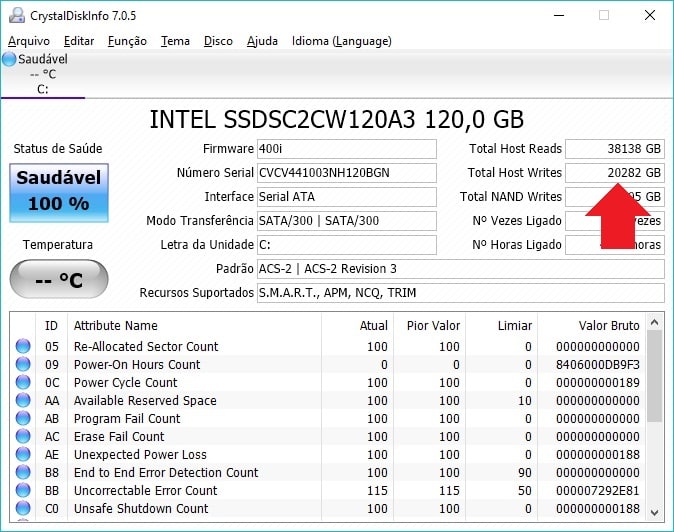Open the Disco menu

coord(218,41)
